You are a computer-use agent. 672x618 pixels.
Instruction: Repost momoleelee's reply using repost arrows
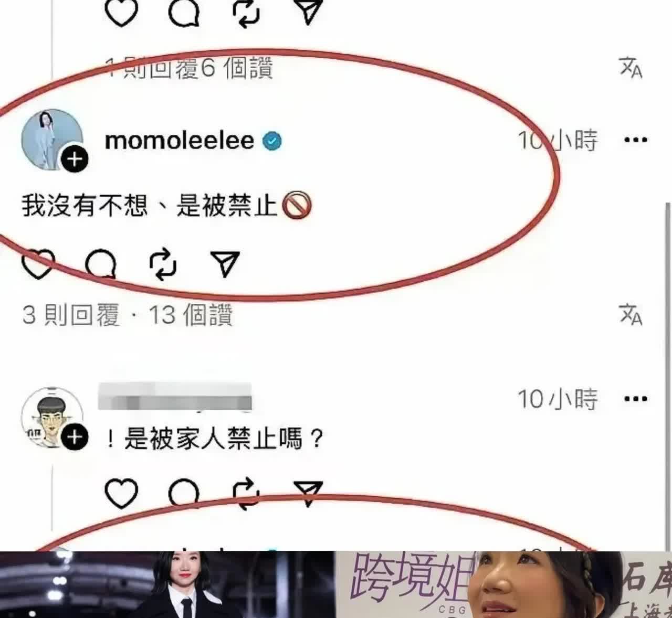(x=163, y=263)
